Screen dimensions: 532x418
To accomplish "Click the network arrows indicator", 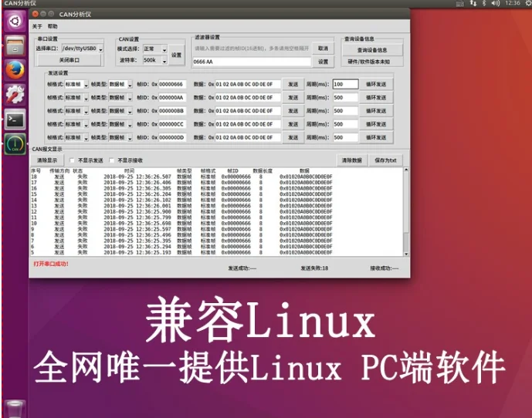I will (473, 3).
